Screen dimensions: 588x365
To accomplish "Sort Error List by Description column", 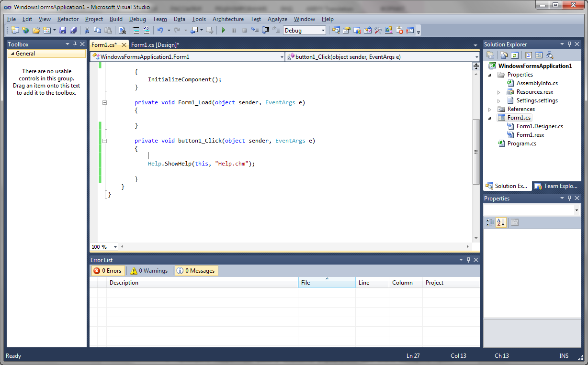I will point(202,283).
